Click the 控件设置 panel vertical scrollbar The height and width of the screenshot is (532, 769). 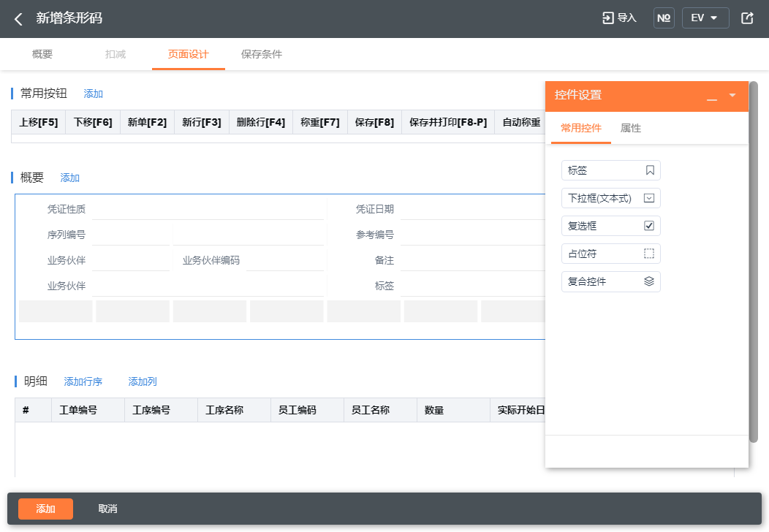(754, 262)
